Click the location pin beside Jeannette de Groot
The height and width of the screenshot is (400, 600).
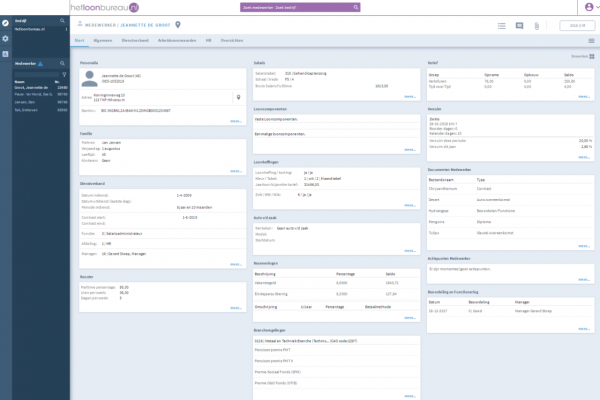pos(178,25)
